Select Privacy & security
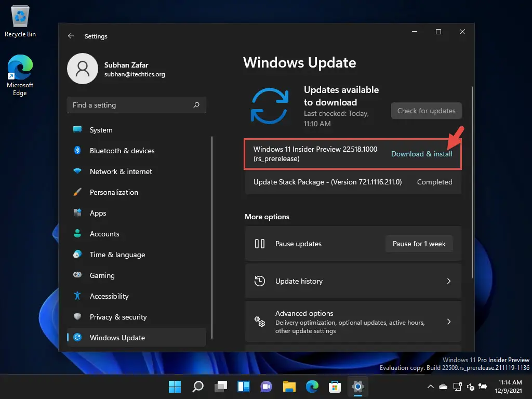The width and height of the screenshot is (532, 399). [x=137, y=317]
